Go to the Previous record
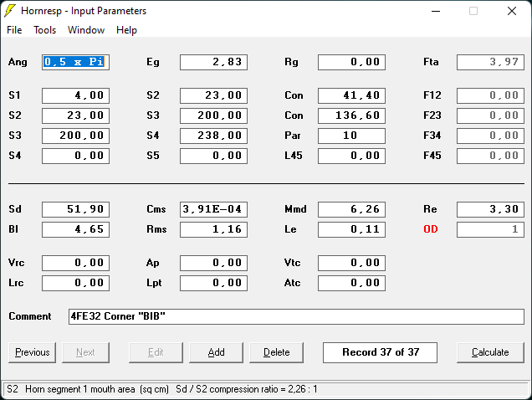532x400 pixels. point(33,352)
